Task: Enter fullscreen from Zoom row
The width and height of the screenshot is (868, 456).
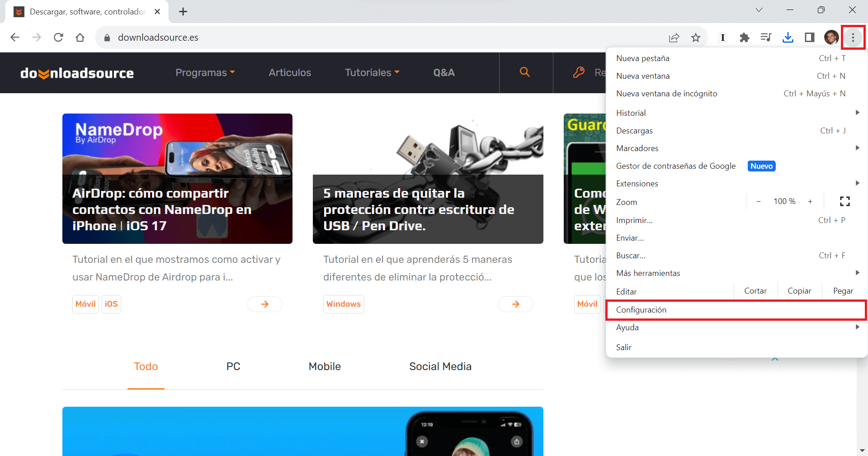Action: pyautogui.click(x=845, y=201)
